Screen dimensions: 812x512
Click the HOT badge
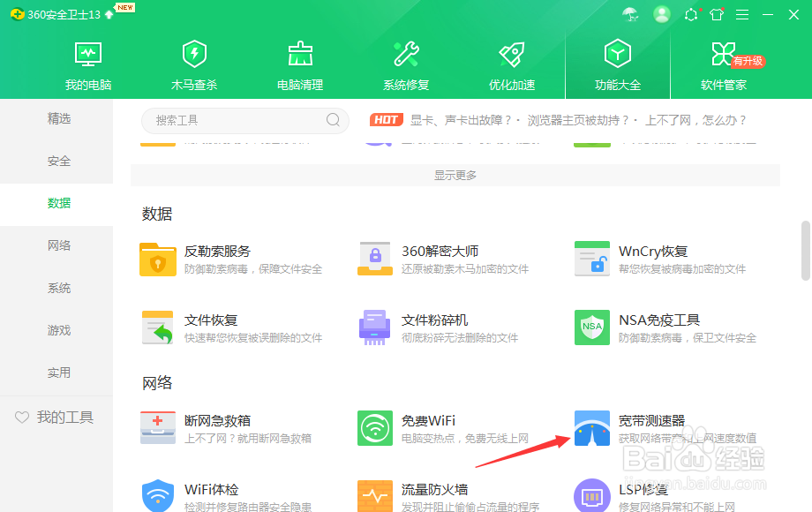[387, 120]
